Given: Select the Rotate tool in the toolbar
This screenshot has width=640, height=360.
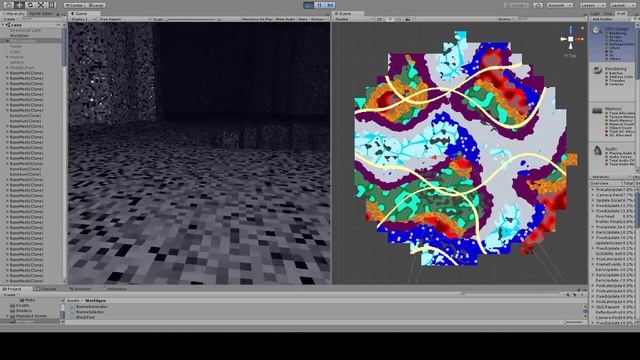Looking at the screenshot, I should pyautogui.click(x=30, y=5).
